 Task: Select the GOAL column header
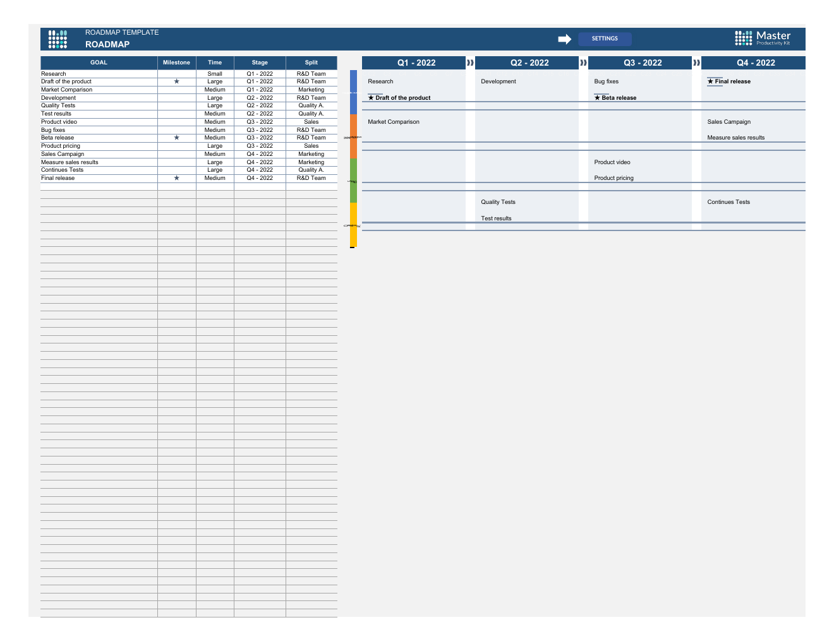[99, 63]
